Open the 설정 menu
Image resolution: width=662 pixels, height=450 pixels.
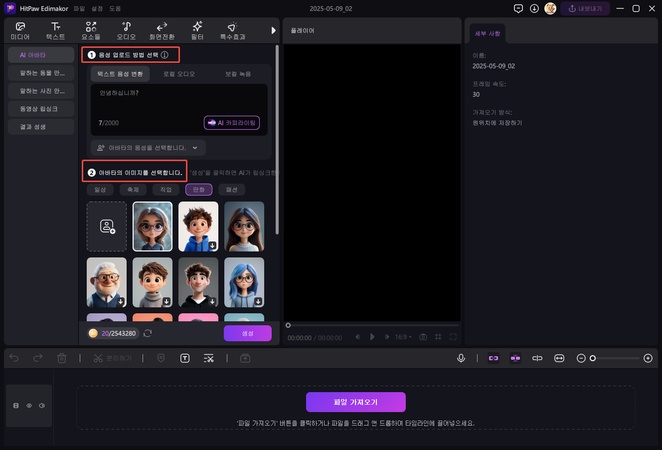click(97, 8)
